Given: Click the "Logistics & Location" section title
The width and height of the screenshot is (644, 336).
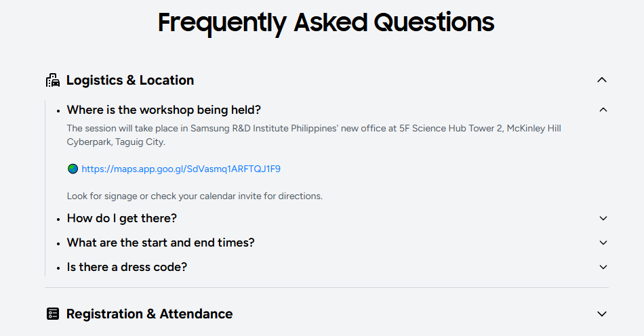Looking at the screenshot, I should point(130,81).
